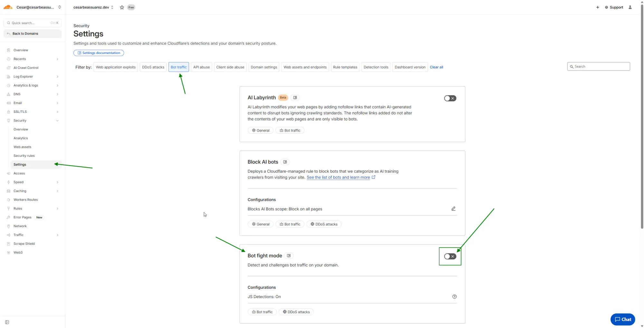Click the Search field on the right
The image size is (644, 328).
(x=598, y=66)
